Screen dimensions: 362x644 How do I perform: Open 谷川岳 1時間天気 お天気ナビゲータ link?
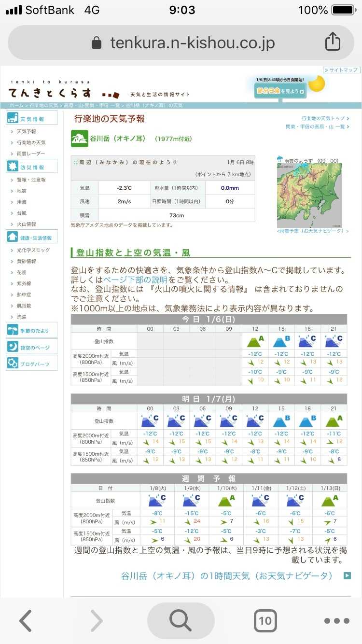coord(227,576)
